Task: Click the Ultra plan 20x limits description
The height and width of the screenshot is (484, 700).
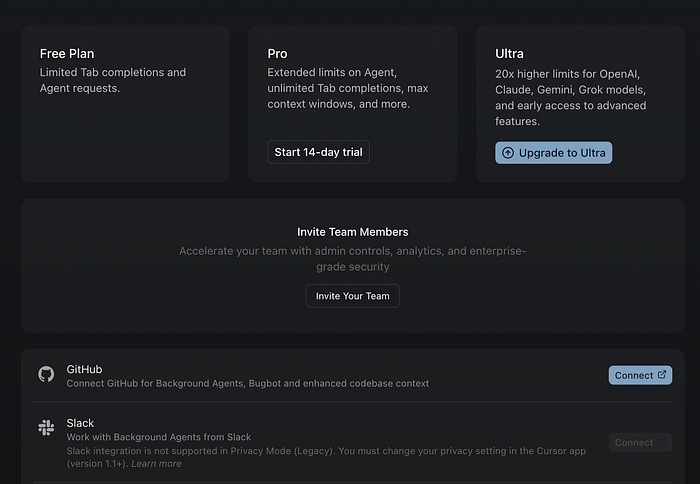Action: point(571,97)
